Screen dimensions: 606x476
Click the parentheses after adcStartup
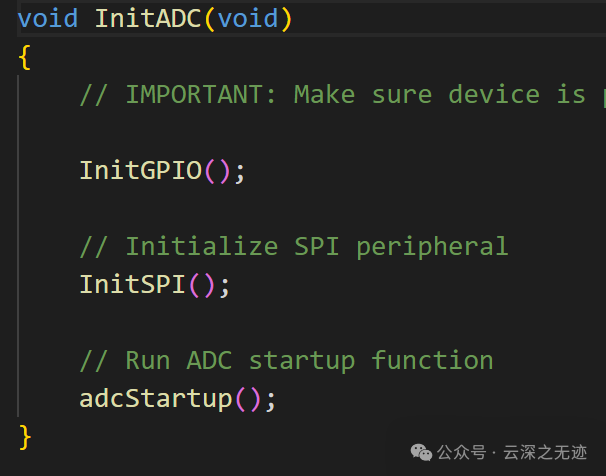[248, 399]
